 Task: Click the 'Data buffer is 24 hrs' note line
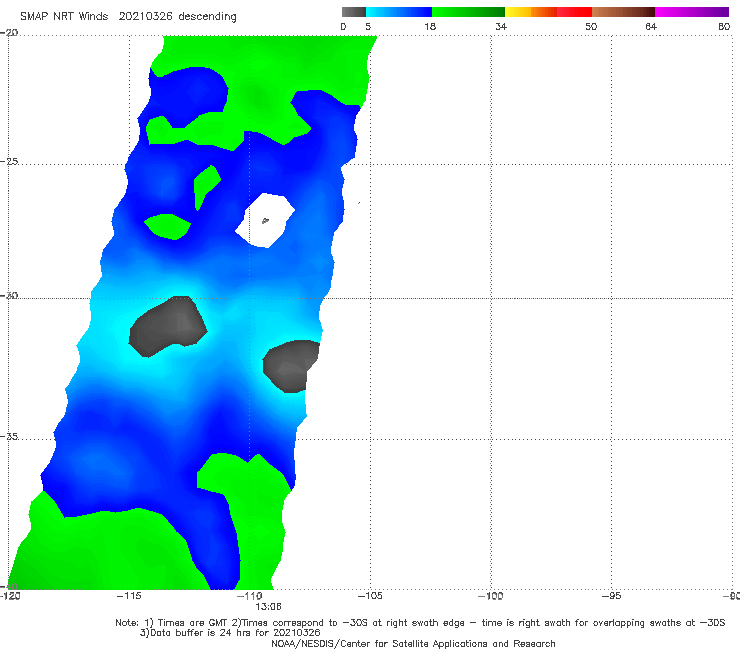pos(230,633)
